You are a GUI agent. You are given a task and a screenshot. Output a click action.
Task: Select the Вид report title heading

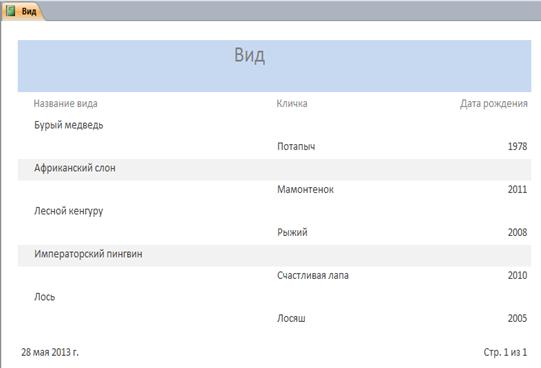[249, 55]
